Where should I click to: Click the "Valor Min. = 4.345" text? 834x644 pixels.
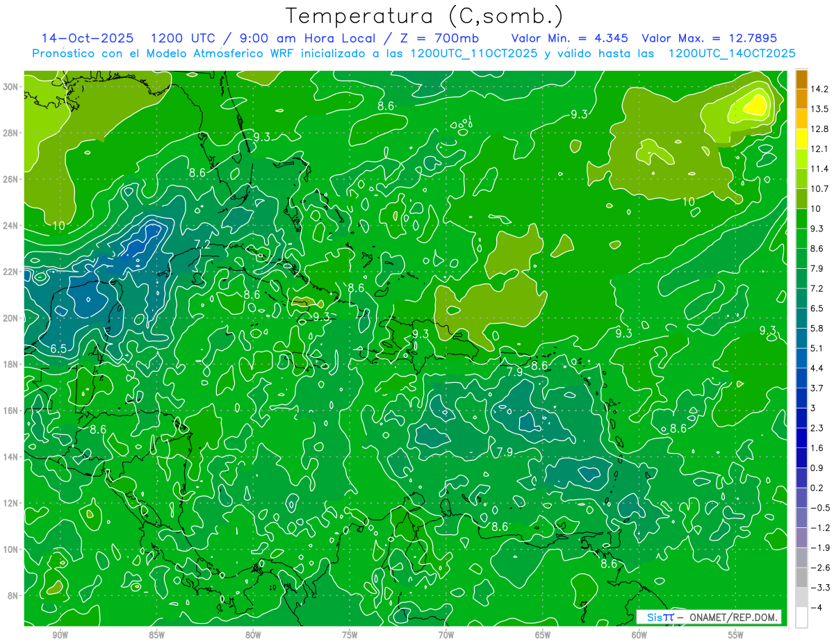(x=570, y=38)
